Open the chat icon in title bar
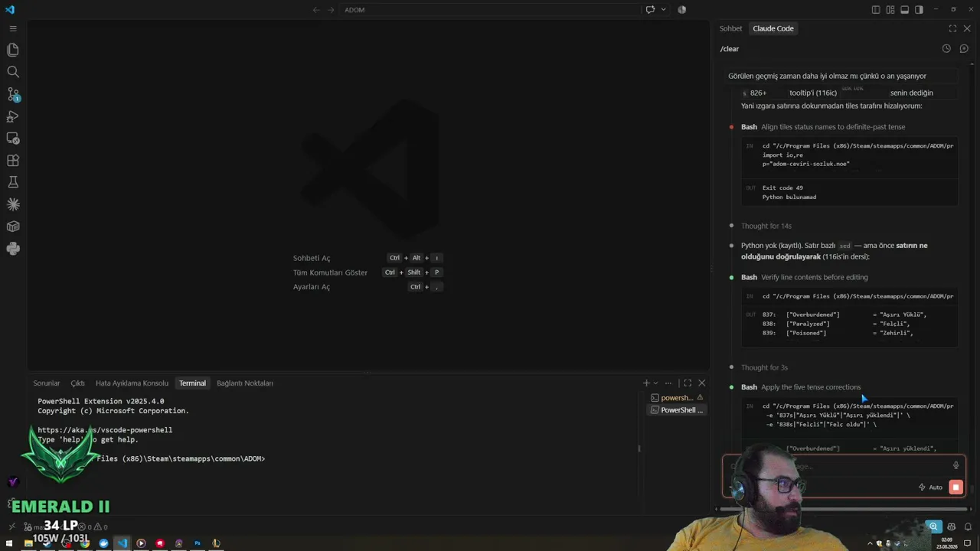This screenshot has width=980, height=551. 651,10
